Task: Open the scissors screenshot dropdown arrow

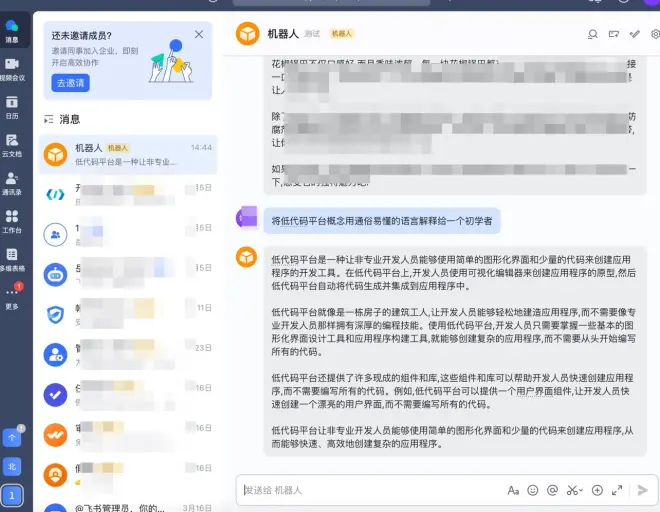Action: pyautogui.click(x=580, y=490)
